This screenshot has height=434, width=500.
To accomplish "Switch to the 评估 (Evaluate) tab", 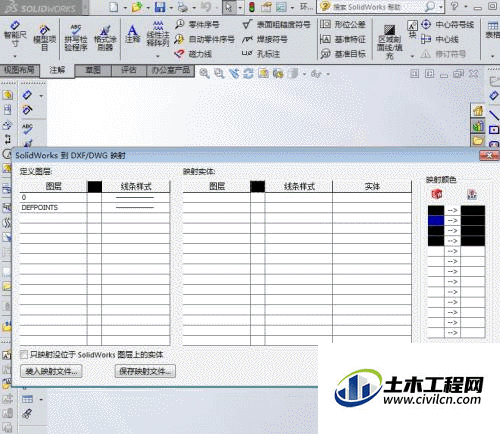I will pos(129,70).
